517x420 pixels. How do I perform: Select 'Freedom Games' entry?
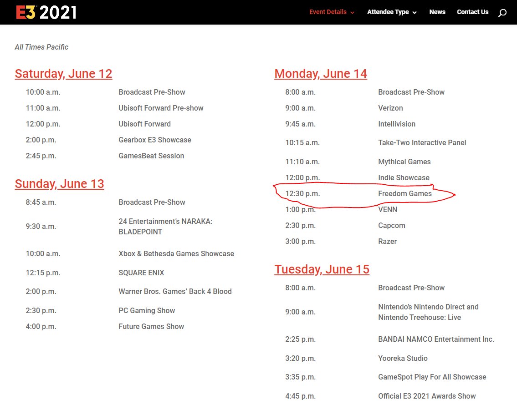click(405, 194)
